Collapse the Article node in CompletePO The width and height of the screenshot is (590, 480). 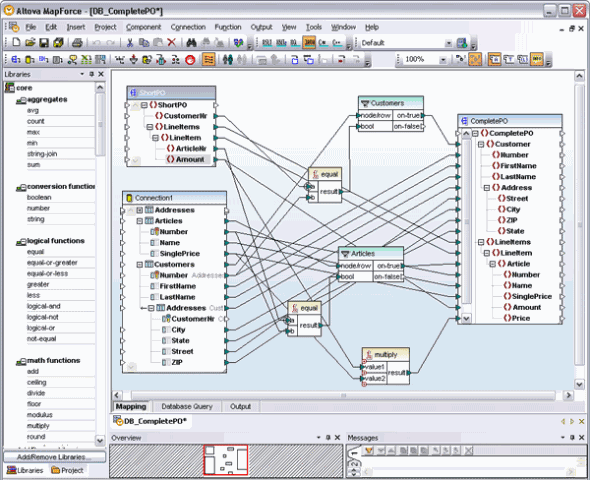pyautogui.click(x=492, y=264)
